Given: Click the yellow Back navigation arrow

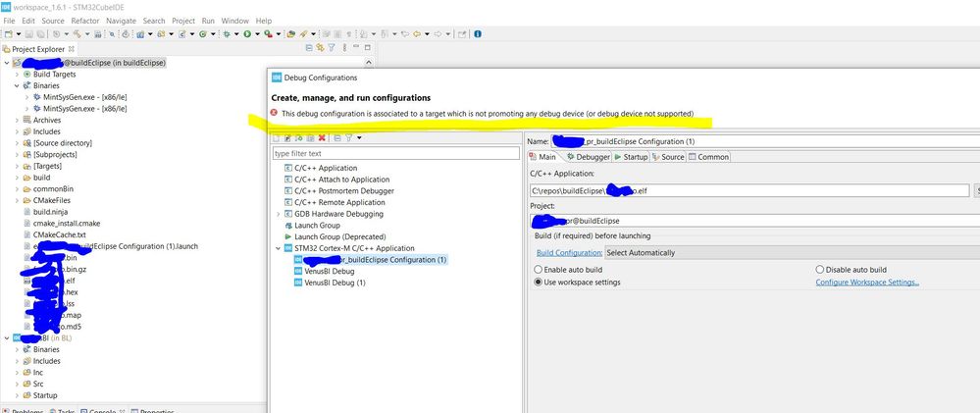Looking at the screenshot, I should point(416,33).
